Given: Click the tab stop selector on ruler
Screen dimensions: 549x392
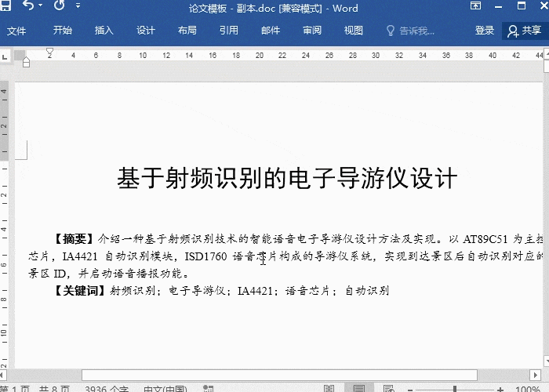Looking at the screenshot, I should coord(5,56).
